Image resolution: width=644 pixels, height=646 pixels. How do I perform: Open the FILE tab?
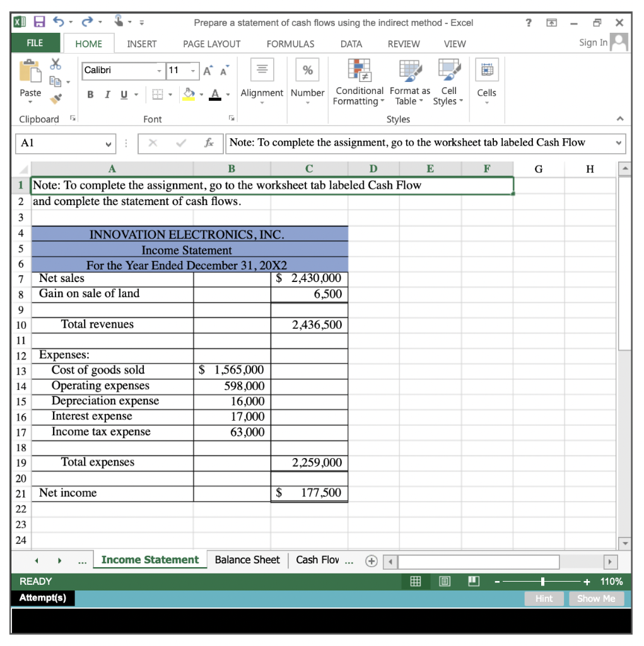point(35,43)
